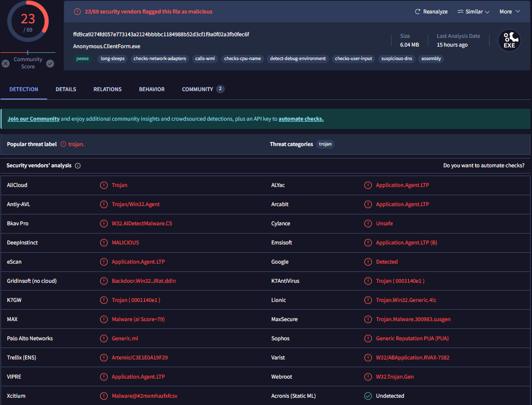Click the alert icon for Bkav Pro detection
Viewport: 532px width, 405px height.
click(x=104, y=224)
